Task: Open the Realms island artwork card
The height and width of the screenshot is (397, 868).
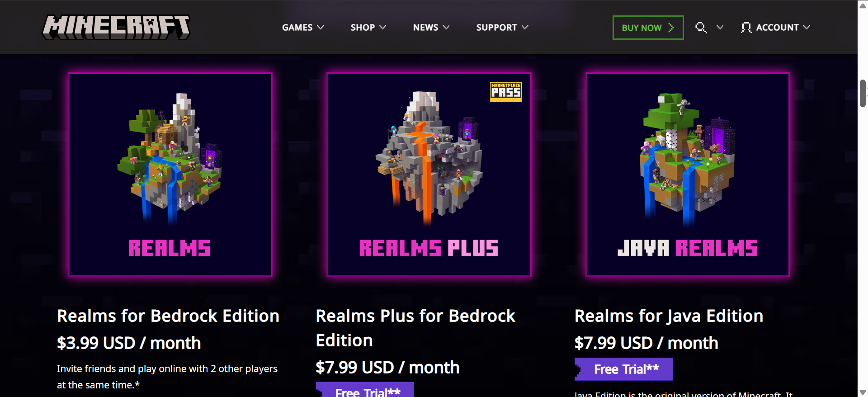Action: [170, 175]
